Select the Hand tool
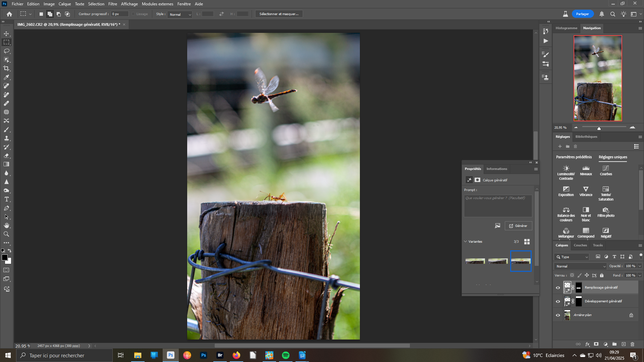Image resolution: width=644 pixels, height=362 pixels. pyautogui.click(x=6, y=225)
